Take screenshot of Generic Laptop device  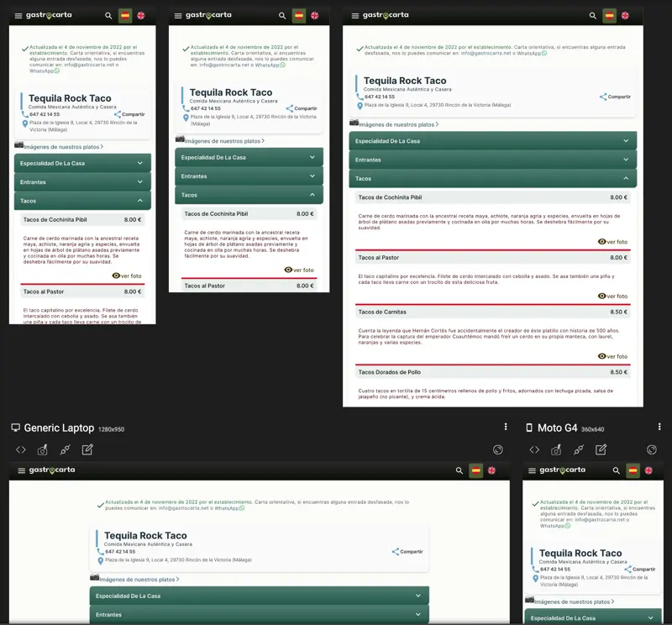coord(43,449)
